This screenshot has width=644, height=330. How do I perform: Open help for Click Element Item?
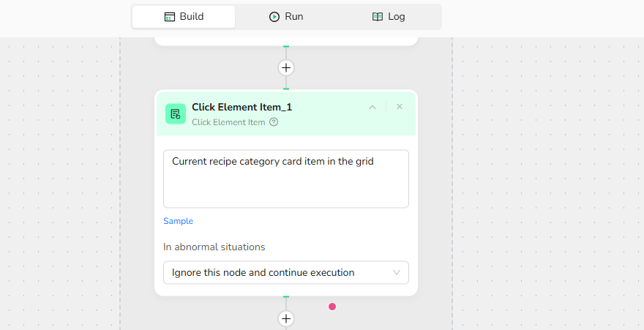click(274, 122)
